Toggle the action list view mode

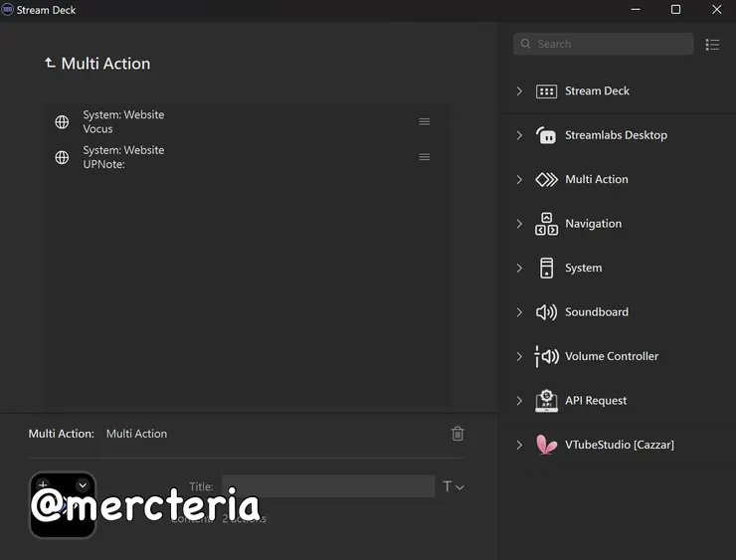point(712,45)
